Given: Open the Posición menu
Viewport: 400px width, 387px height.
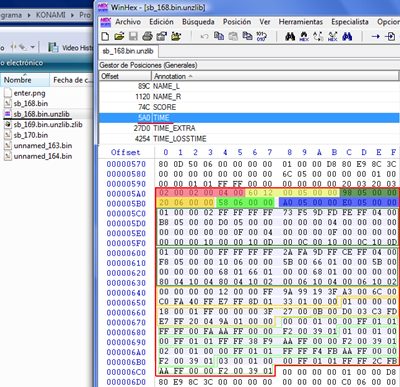Looking at the screenshot, I should pyautogui.click(x=237, y=22).
